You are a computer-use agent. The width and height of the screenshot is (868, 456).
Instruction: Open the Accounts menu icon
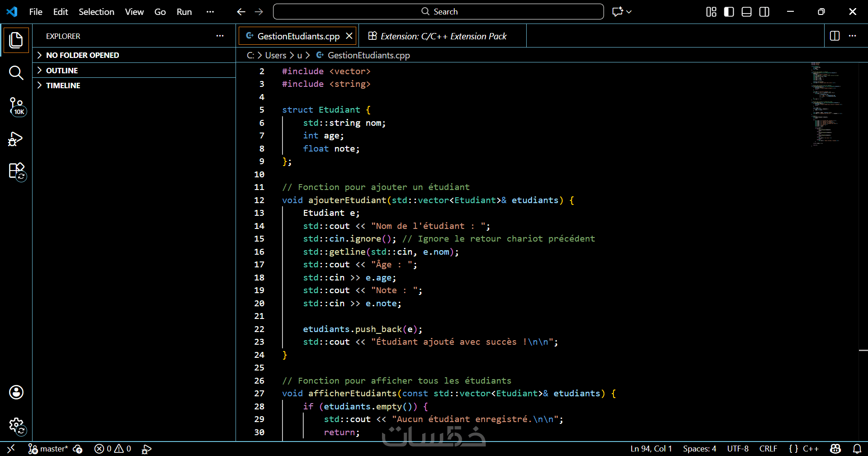pos(16,392)
